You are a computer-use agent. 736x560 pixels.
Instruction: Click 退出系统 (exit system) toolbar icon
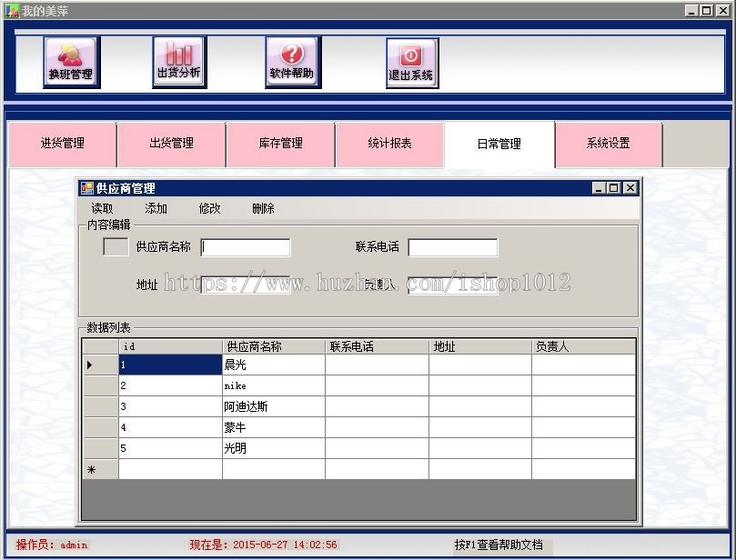411,59
